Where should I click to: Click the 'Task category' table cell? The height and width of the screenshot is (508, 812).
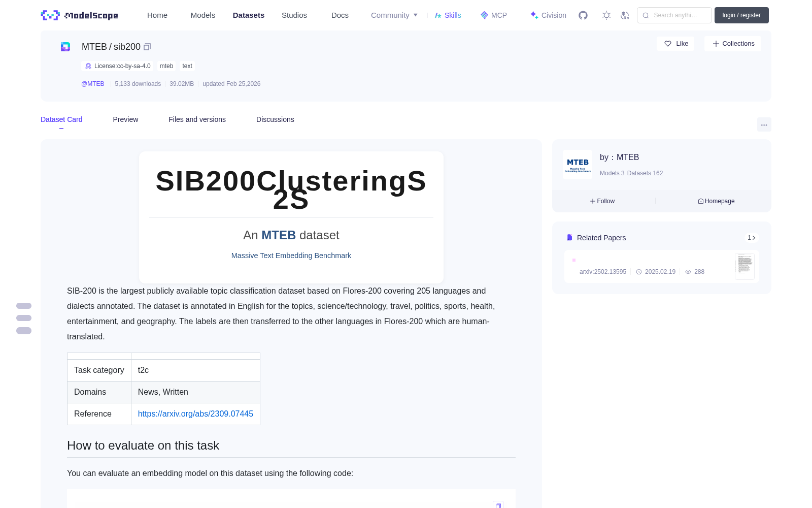point(99,370)
